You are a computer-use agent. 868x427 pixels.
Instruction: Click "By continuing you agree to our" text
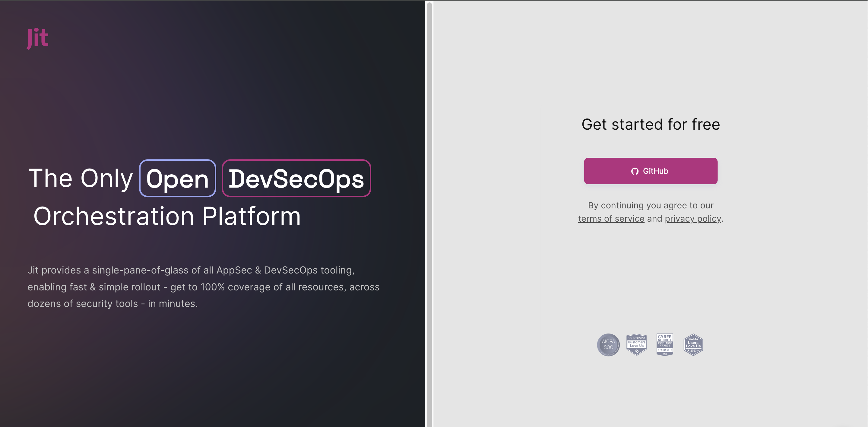pos(650,205)
